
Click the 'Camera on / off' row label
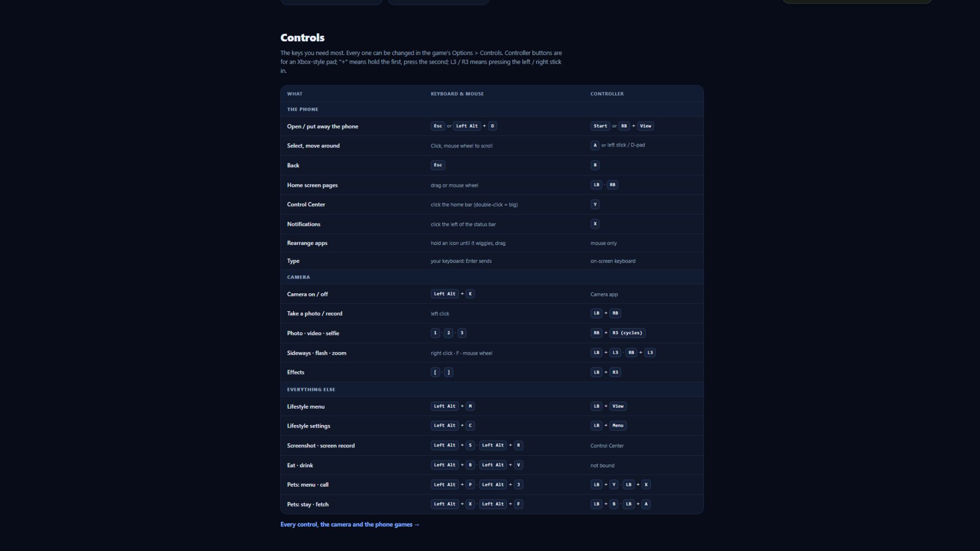tap(307, 294)
